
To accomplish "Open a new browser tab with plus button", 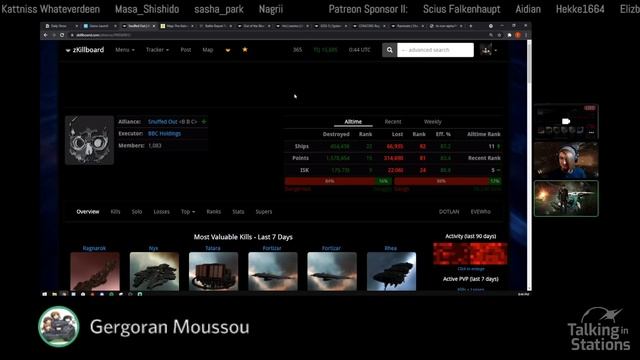I will pos(471,26).
